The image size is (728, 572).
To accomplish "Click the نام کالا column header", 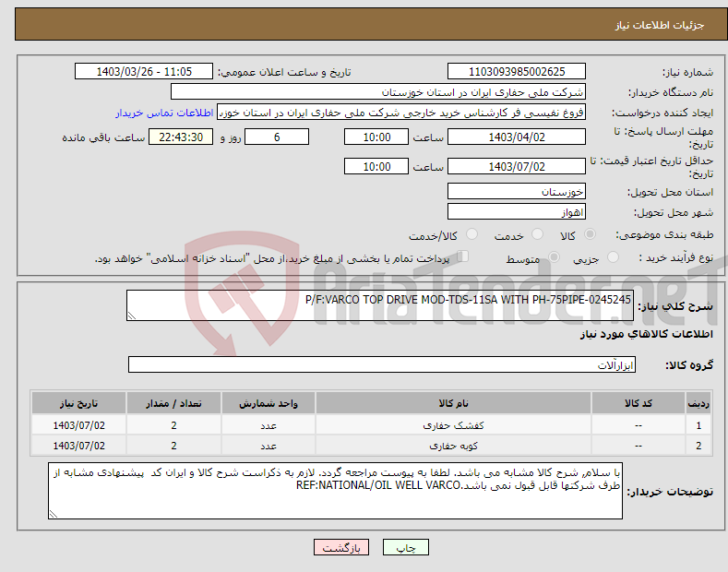I will [x=453, y=403].
